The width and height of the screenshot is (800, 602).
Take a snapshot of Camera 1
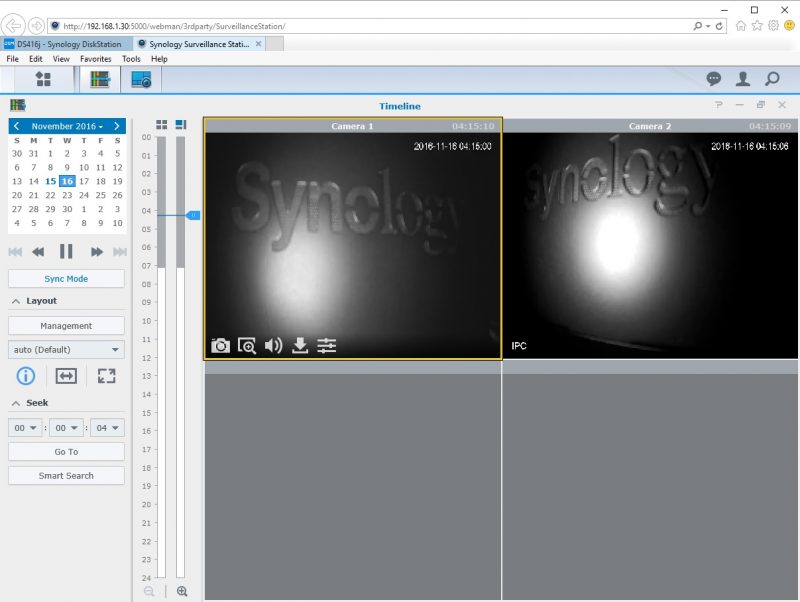point(220,346)
